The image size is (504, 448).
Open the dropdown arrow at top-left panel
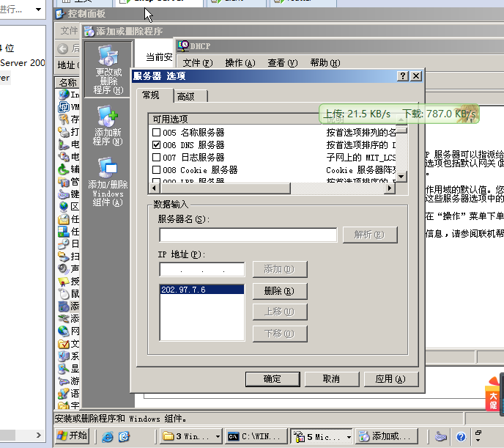pyautogui.click(x=38, y=9)
